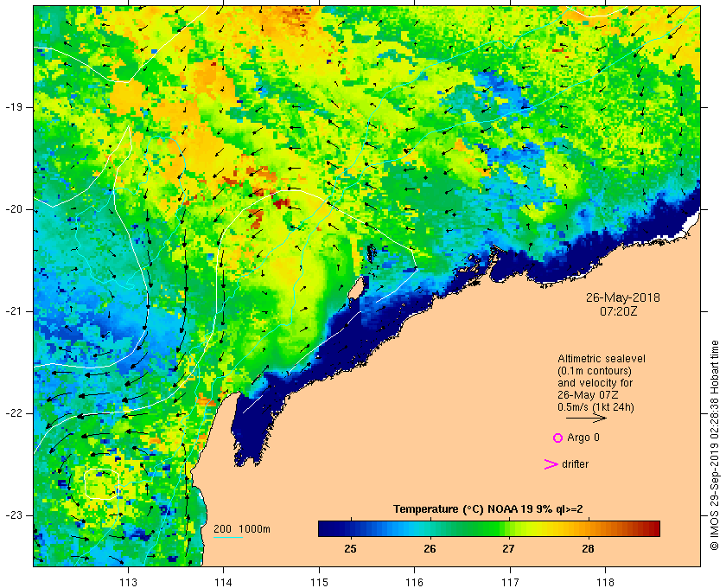Click the dark red end of colorbar
Viewport: 726px width, 588px height.
(x=653, y=528)
